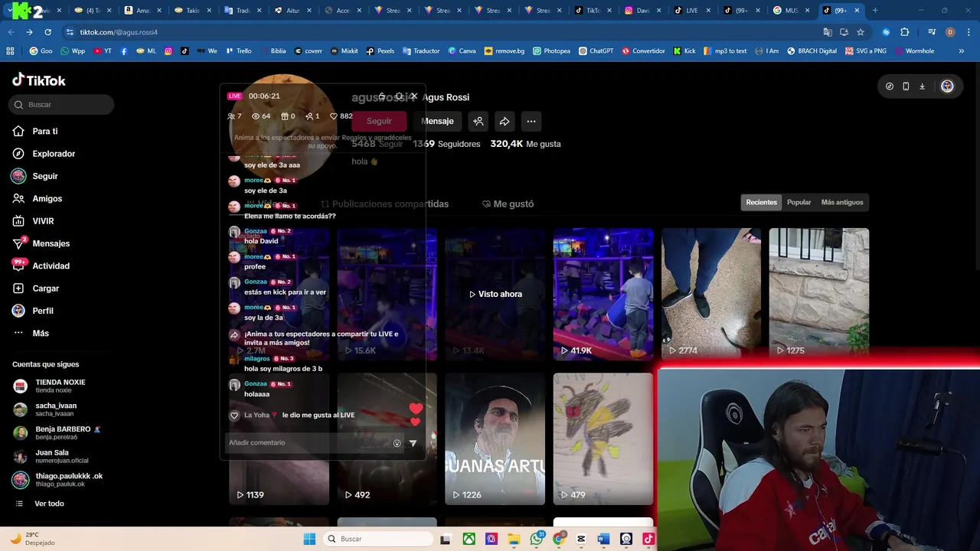The height and width of the screenshot is (551, 980).
Task: Expand Ver todo followed accounts
Action: click(41, 504)
